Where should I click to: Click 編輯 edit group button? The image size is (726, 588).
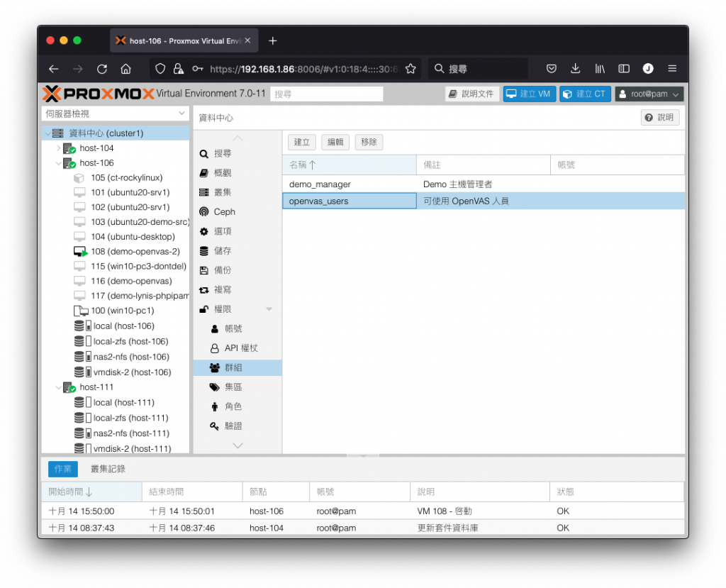[335, 142]
